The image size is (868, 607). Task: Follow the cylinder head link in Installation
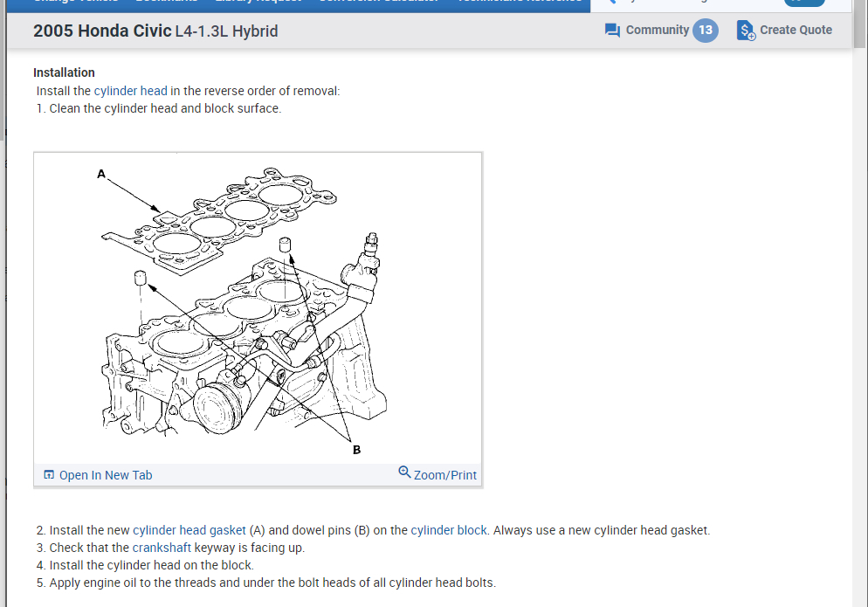pos(131,91)
